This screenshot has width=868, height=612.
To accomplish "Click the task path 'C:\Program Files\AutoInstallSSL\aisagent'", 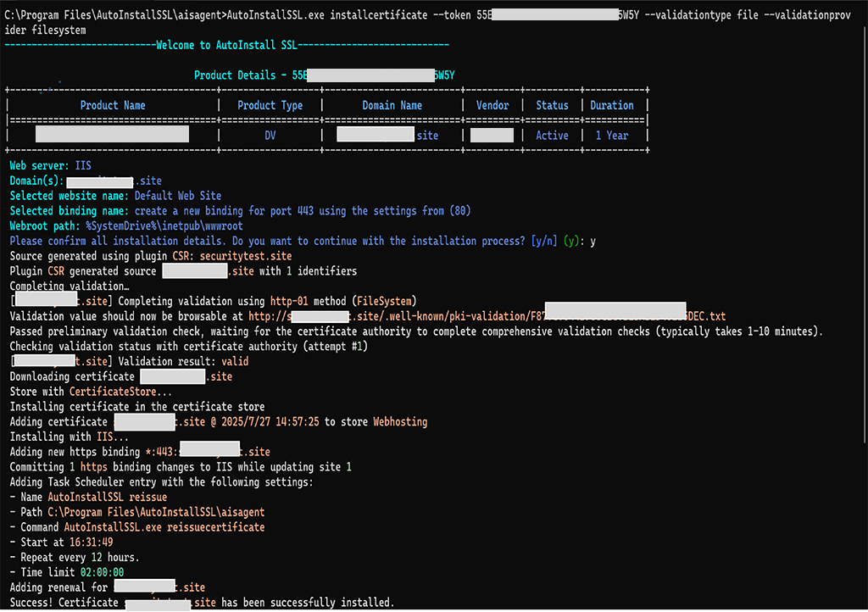I will (x=156, y=512).
